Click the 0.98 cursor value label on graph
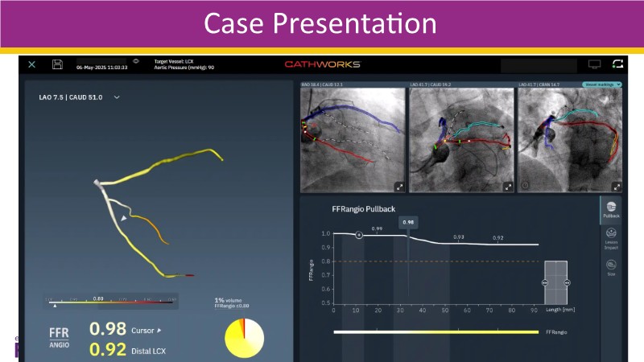This screenshot has width=644, height=362. 408,222
